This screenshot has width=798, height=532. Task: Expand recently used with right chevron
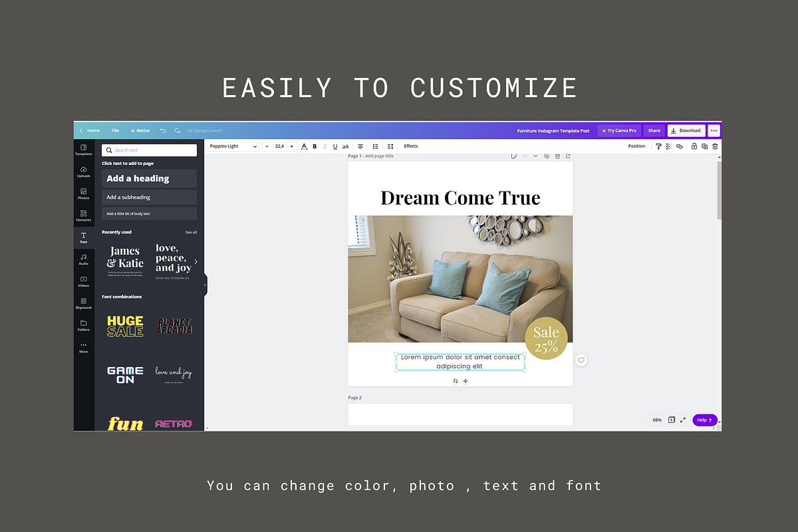click(x=196, y=261)
